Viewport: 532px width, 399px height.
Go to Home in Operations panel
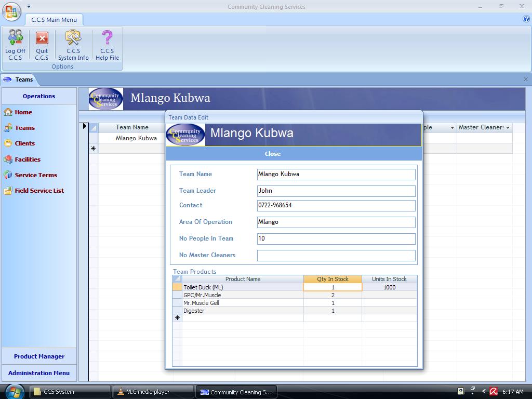[23, 112]
